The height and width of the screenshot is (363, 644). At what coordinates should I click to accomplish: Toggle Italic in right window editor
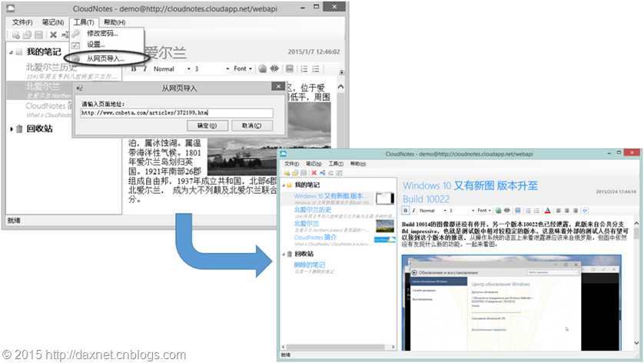(x=413, y=211)
